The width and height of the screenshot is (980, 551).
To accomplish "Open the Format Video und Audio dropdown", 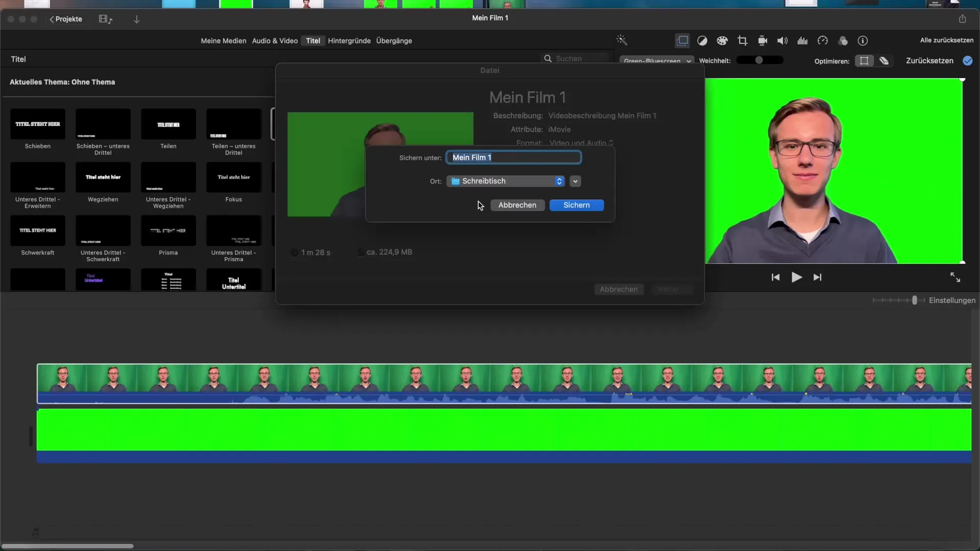I will pos(581,143).
